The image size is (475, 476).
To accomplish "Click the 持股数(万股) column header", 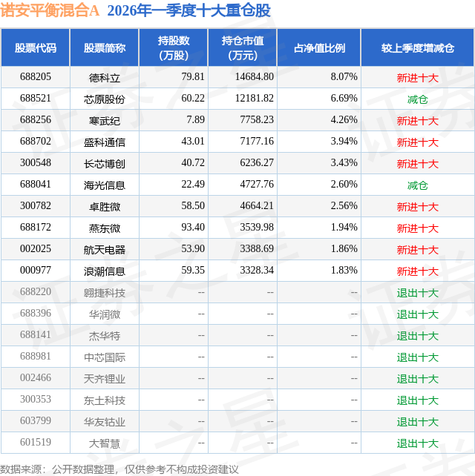I will point(174,48).
